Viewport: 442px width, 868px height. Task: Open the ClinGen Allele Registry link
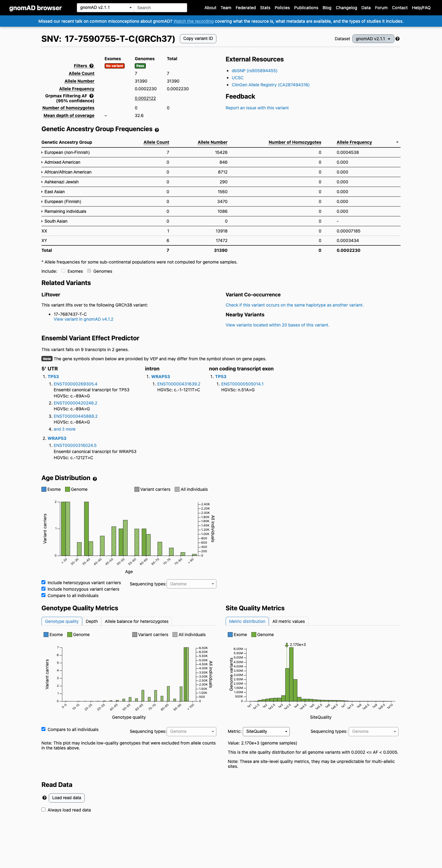[270, 85]
